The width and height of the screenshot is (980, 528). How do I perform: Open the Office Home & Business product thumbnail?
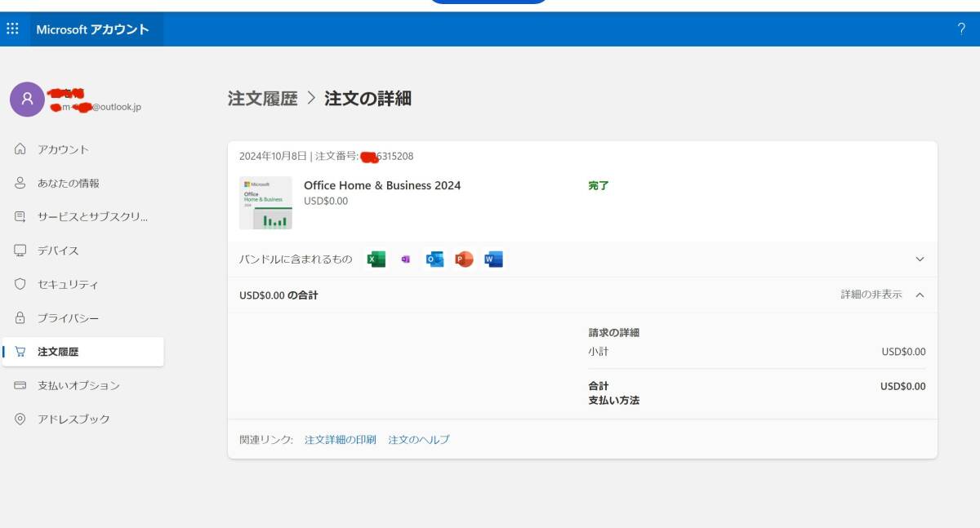pos(265,203)
